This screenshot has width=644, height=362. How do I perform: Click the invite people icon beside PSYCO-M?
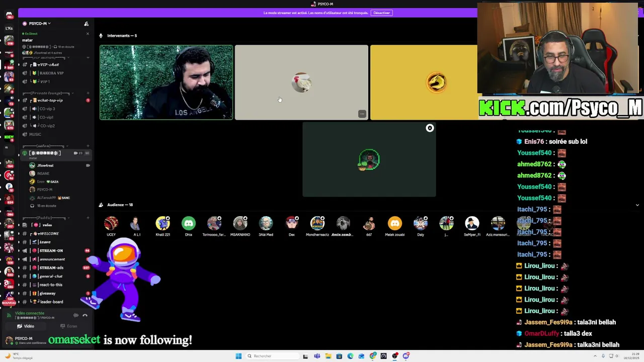pos(86,24)
